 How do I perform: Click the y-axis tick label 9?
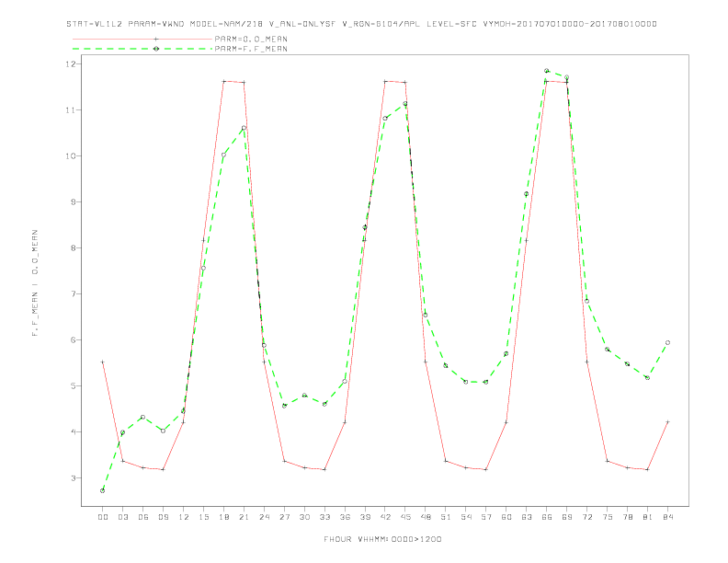point(73,202)
